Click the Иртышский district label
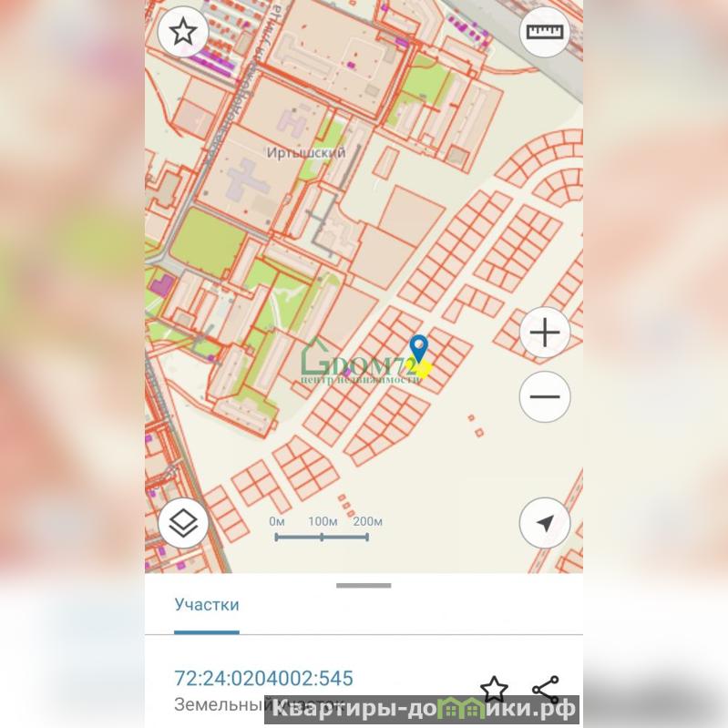Viewport: 728px width, 728px height. click(306, 152)
